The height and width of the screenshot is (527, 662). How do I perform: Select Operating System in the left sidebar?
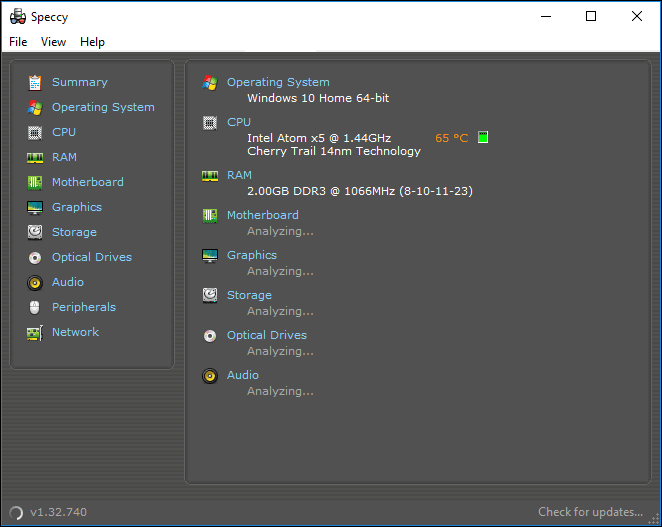pyautogui.click(x=103, y=107)
